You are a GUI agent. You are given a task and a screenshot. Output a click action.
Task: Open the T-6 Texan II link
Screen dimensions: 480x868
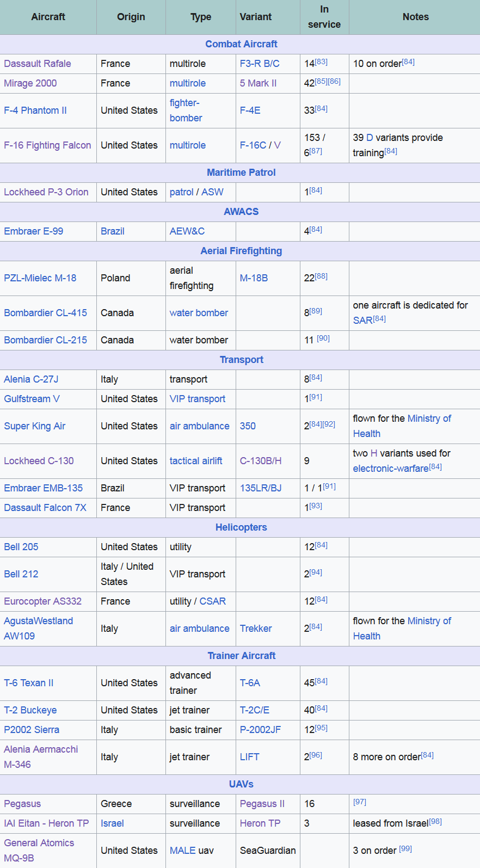tap(29, 683)
